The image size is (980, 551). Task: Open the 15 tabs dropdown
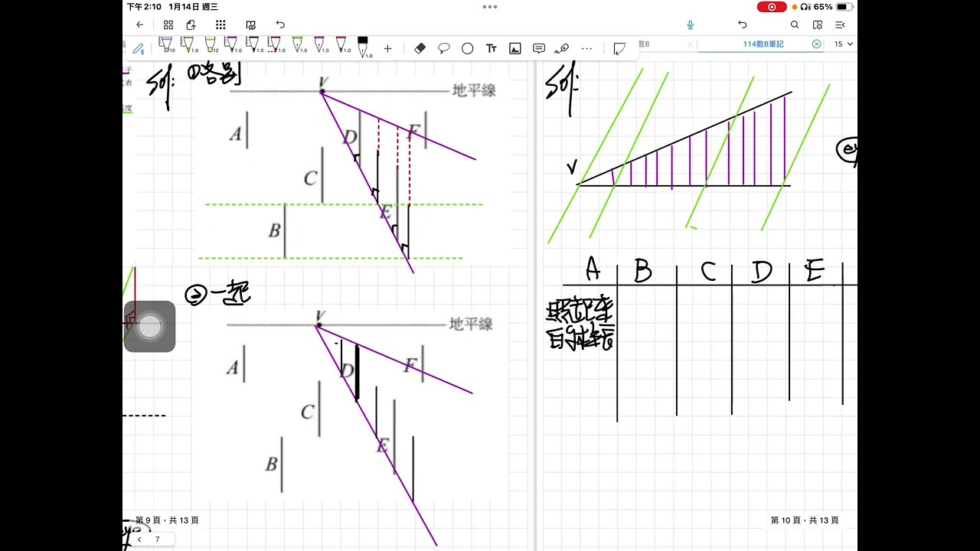843,44
